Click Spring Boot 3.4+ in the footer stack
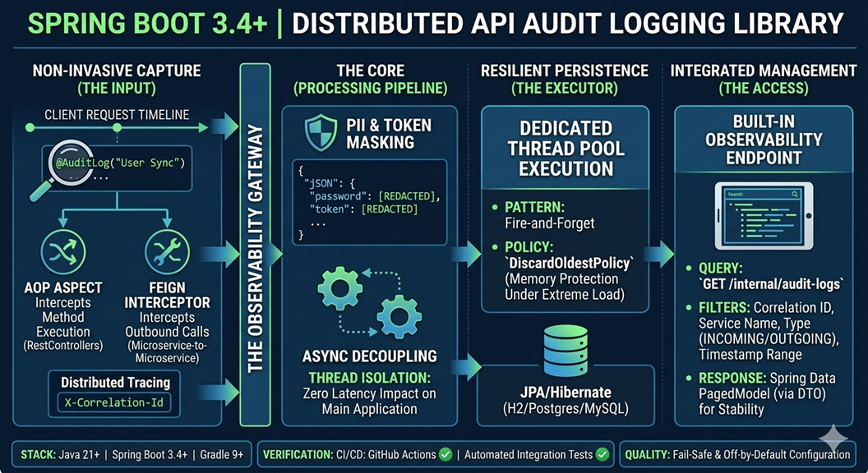The image size is (868, 473). (x=150, y=455)
